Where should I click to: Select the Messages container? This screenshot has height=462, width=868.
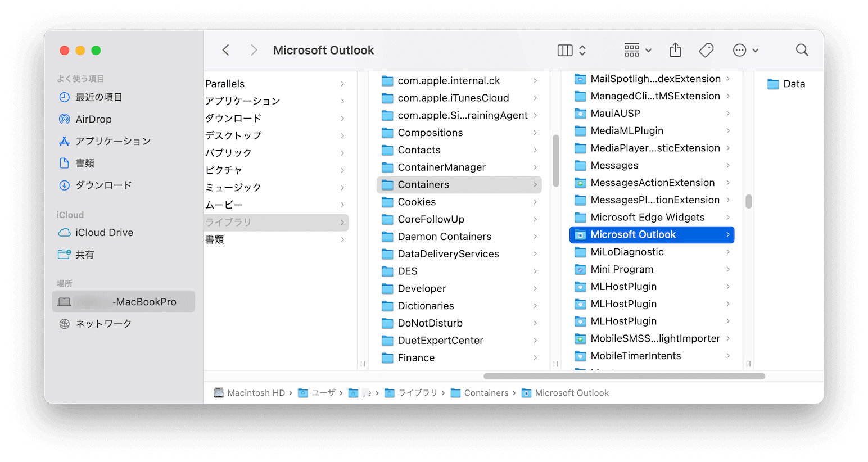[x=652, y=166]
